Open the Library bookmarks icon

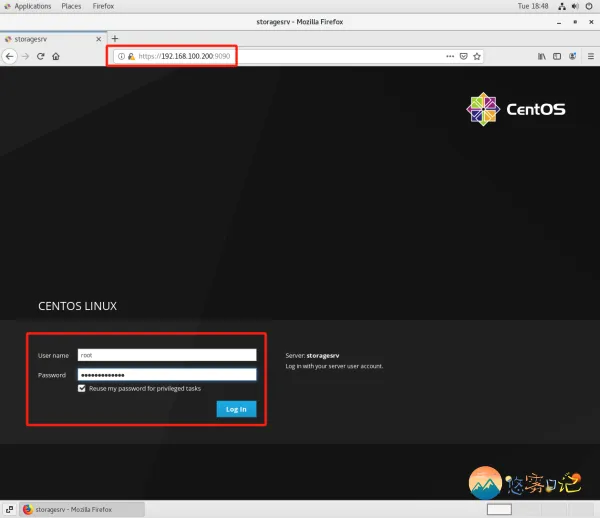pyautogui.click(x=543, y=57)
